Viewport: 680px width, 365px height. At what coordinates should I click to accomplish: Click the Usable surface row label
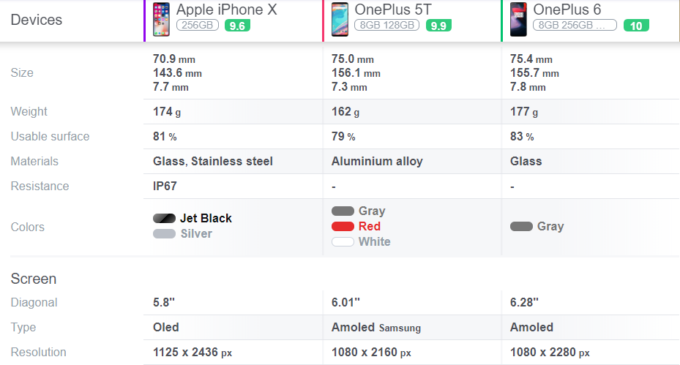(x=50, y=136)
